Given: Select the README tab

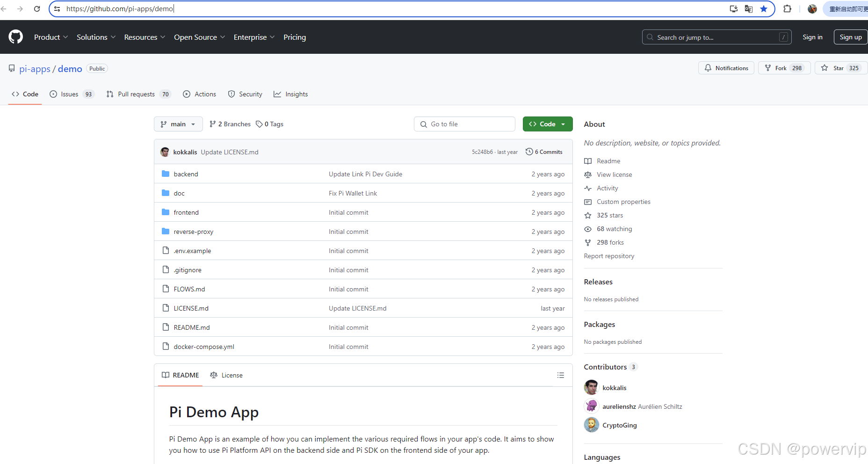Looking at the screenshot, I should 181,375.
